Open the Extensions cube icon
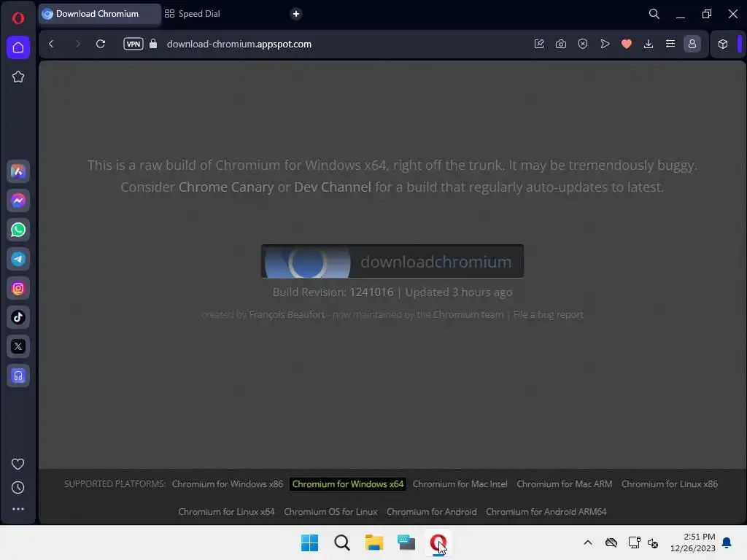747x560 pixels. pos(723,44)
